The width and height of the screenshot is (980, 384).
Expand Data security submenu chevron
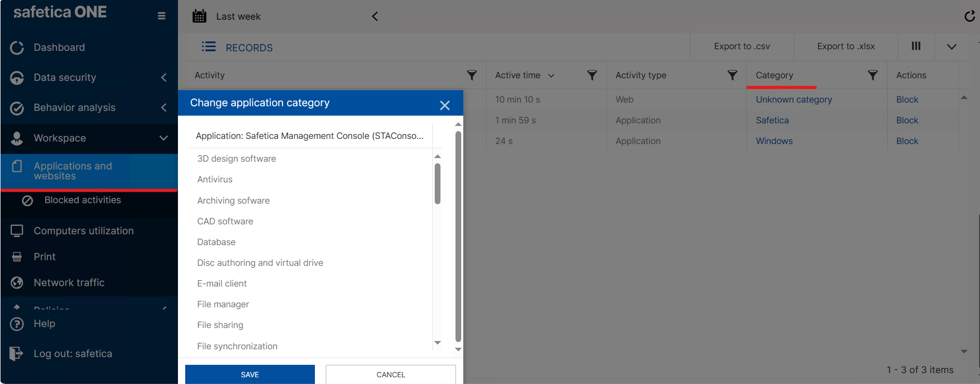[163, 78]
